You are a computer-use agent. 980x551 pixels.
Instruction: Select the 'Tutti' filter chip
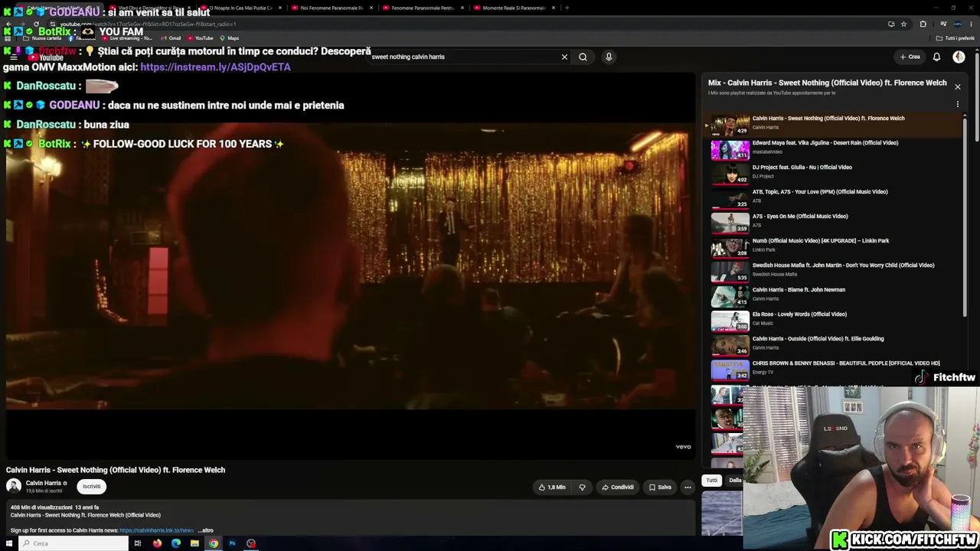click(x=712, y=481)
